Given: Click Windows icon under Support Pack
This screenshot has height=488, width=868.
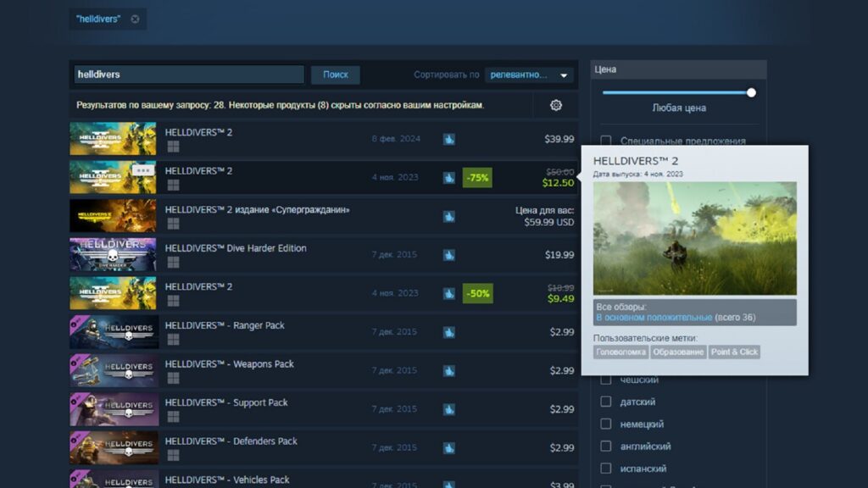Looking at the screenshot, I should point(173,417).
